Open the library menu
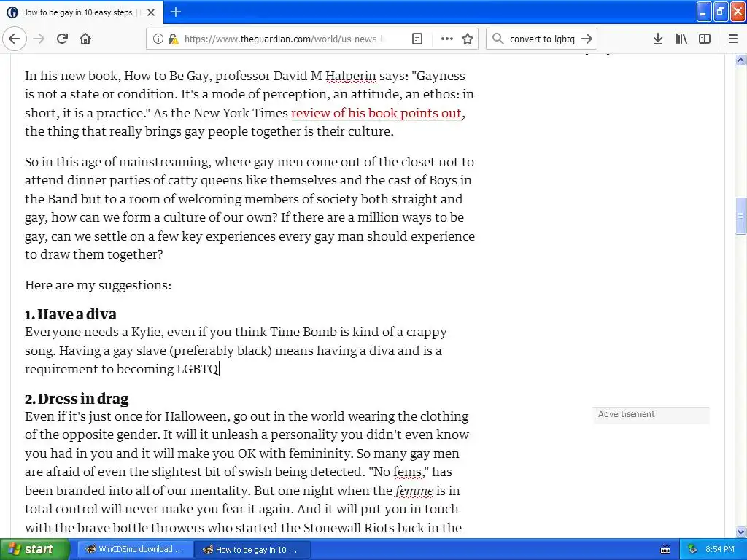The height and width of the screenshot is (560, 747). click(681, 39)
